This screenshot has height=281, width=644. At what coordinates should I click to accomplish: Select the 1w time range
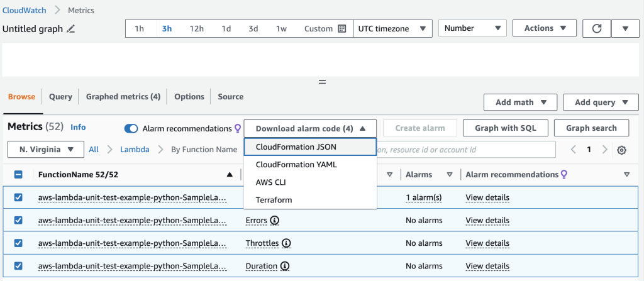(281, 29)
